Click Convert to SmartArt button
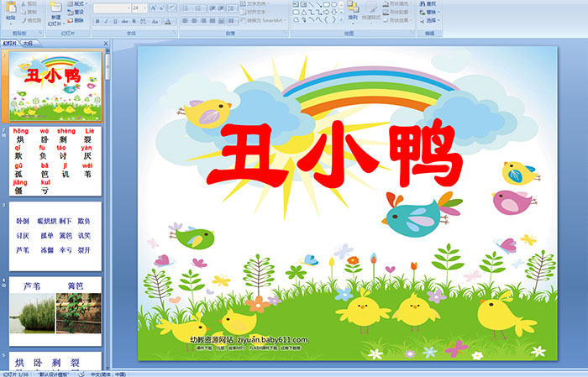 [x=263, y=20]
